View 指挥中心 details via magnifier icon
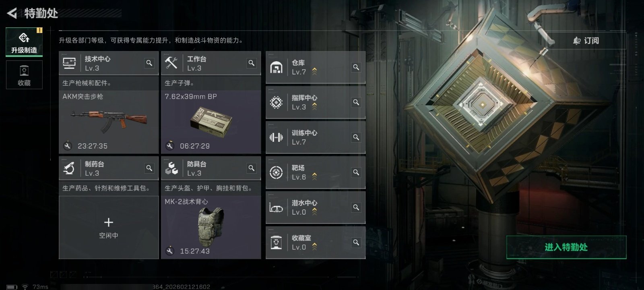This screenshot has width=644, height=290. tap(356, 102)
